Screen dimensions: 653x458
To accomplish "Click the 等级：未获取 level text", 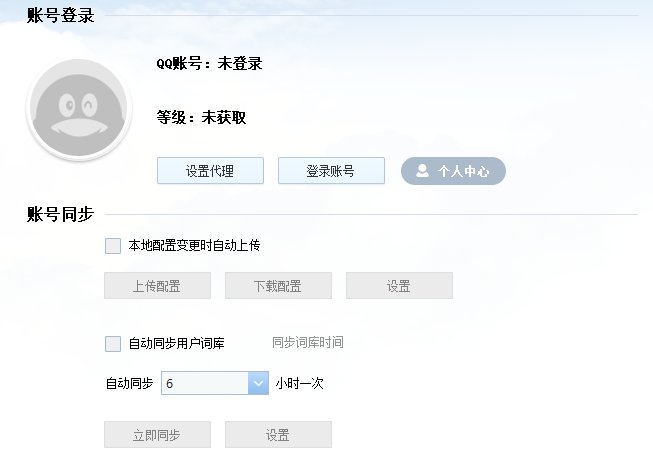I will click(x=202, y=118).
